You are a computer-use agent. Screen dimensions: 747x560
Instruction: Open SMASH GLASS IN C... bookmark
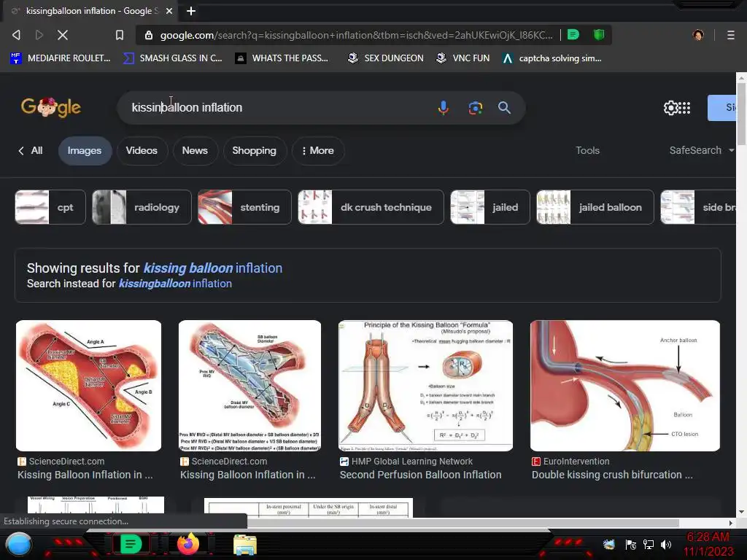[x=172, y=58]
